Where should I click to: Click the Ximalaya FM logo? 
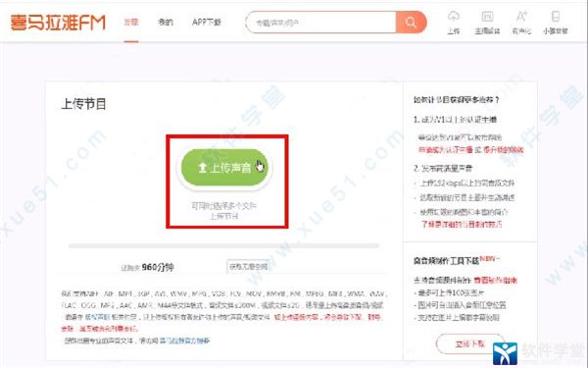pos(58,23)
